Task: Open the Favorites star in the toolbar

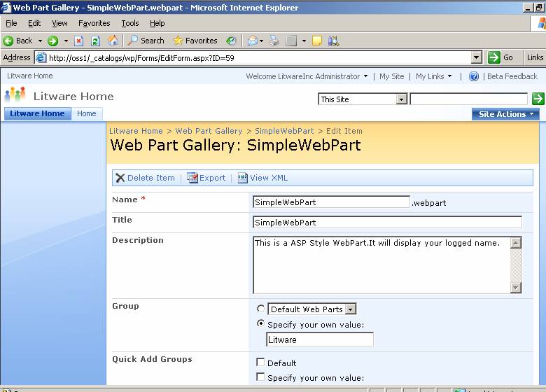Action: click(178, 41)
